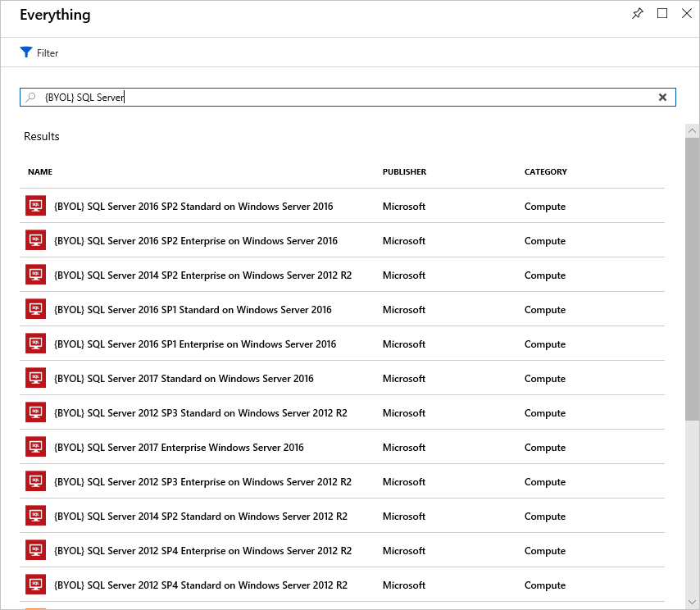Open SQL Server 2017 Enterprise Windows Server 2016

(179, 448)
